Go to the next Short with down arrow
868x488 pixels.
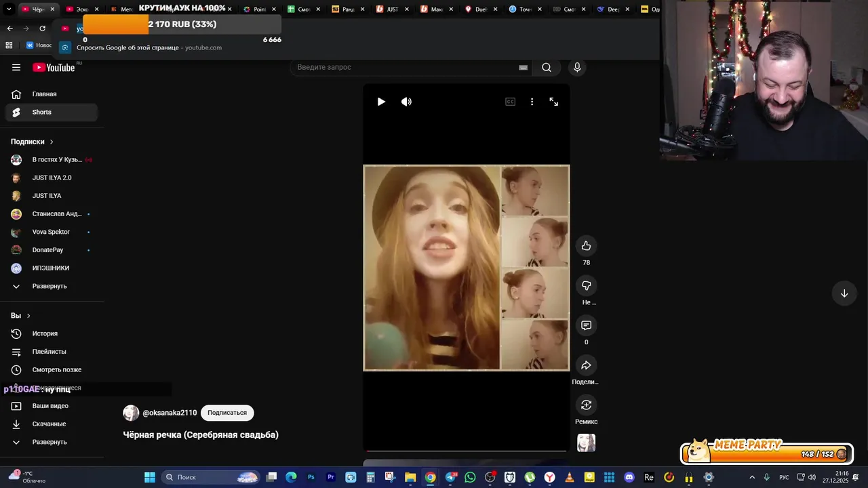844,293
